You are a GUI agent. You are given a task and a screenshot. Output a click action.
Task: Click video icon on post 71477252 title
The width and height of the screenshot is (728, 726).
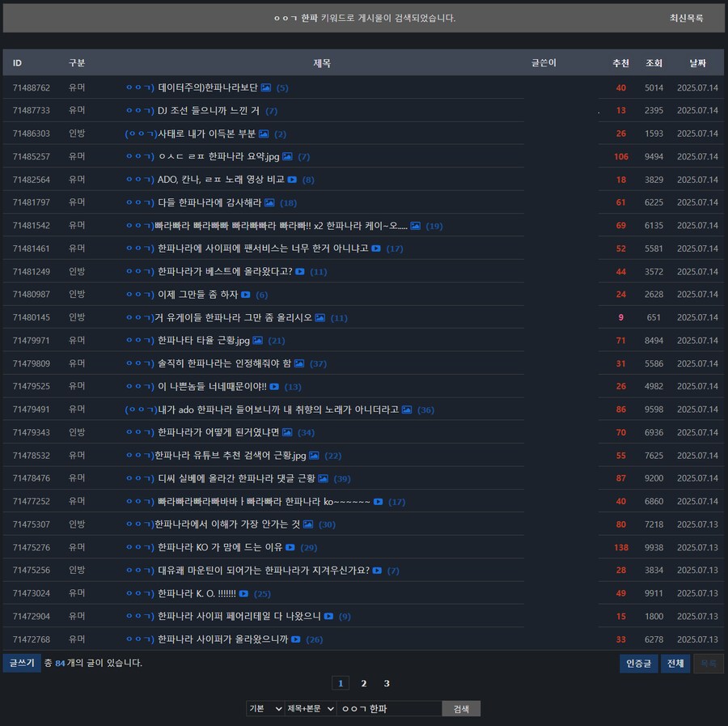tap(379, 502)
